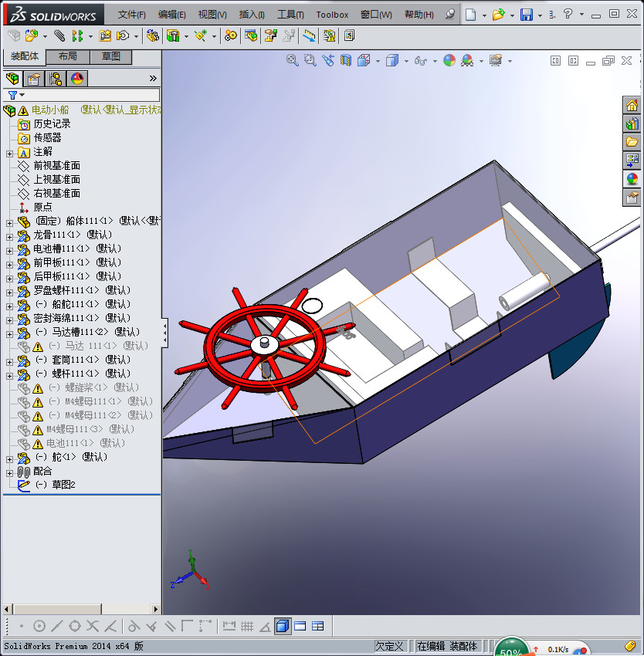Toggle the point snap icon
Viewport: 644px width, 656px height.
point(22,627)
